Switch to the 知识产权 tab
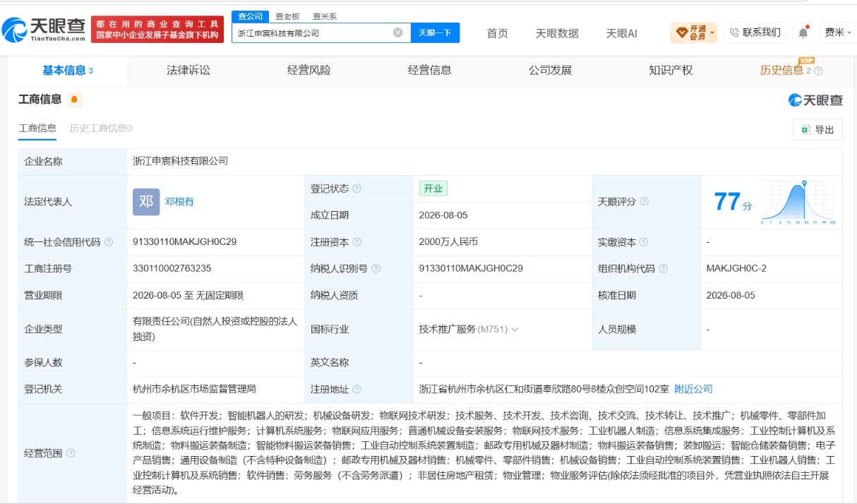Viewport: 857px width, 504px height. [671, 70]
